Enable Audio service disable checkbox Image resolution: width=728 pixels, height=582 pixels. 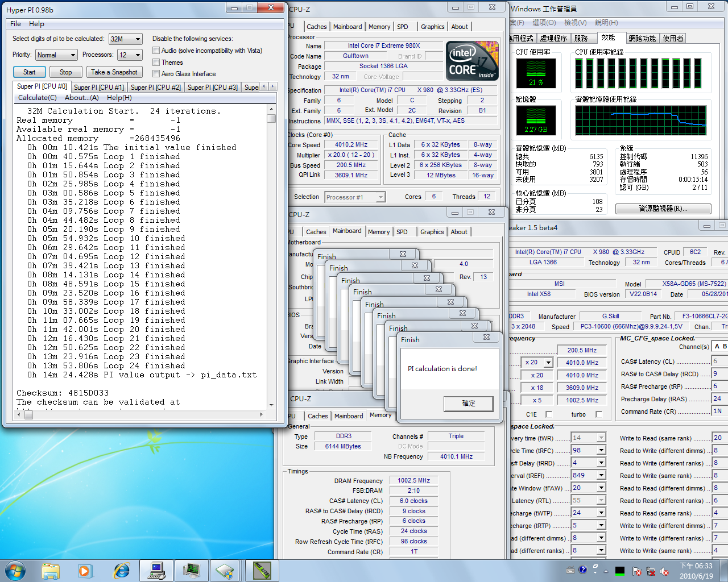[x=156, y=51]
